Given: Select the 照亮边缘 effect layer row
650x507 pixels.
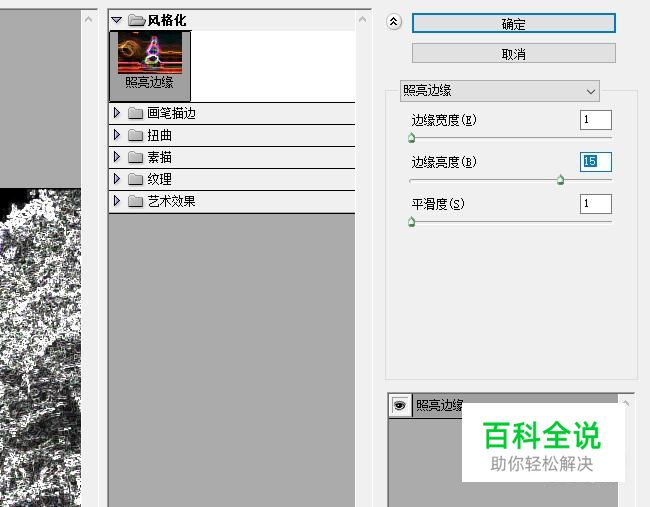Looking at the screenshot, I should click(x=503, y=405).
